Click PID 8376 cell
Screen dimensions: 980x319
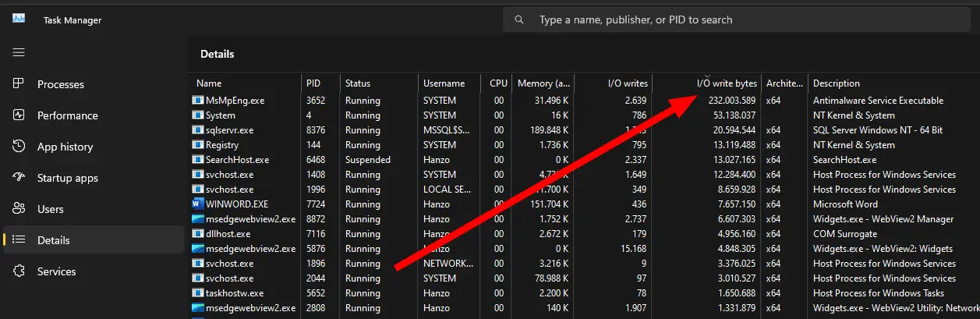pos(316,130)
